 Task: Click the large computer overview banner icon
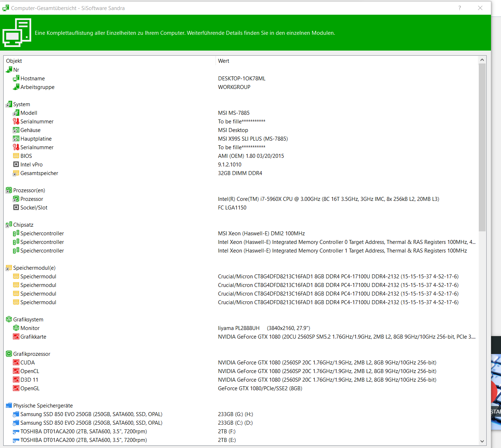(17, 33)
